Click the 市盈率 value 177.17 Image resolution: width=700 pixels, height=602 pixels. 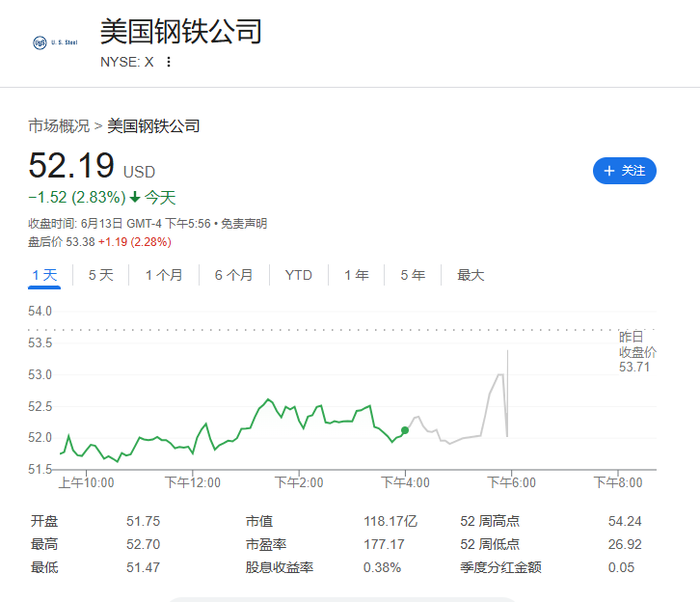pyautogui.click(x=384, y=544)
